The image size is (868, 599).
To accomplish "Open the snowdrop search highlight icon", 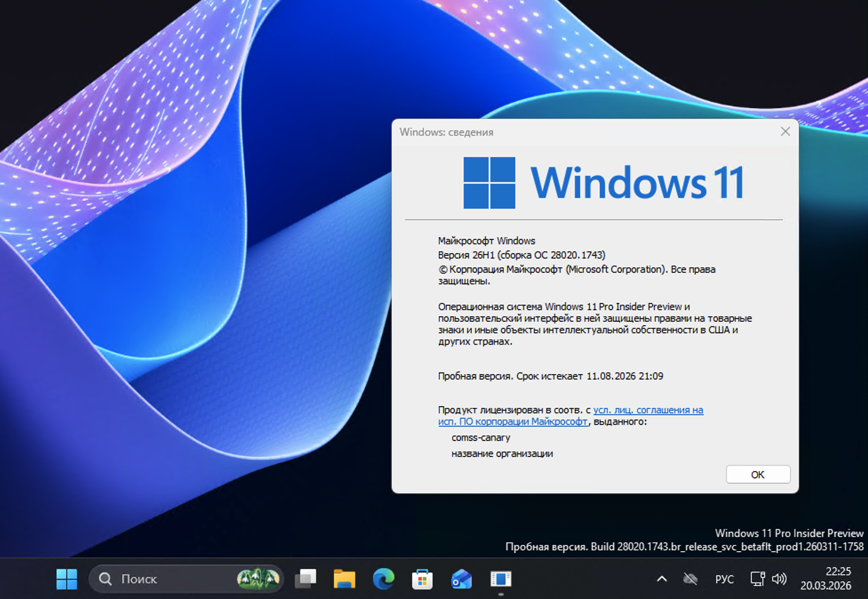I will 258,579.
